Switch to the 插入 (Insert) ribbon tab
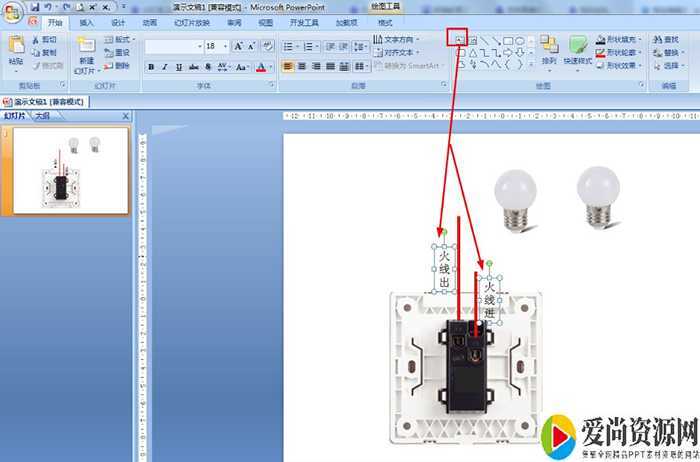The height and width of the screenshot is (462, 700). click(x=87, y=22)
